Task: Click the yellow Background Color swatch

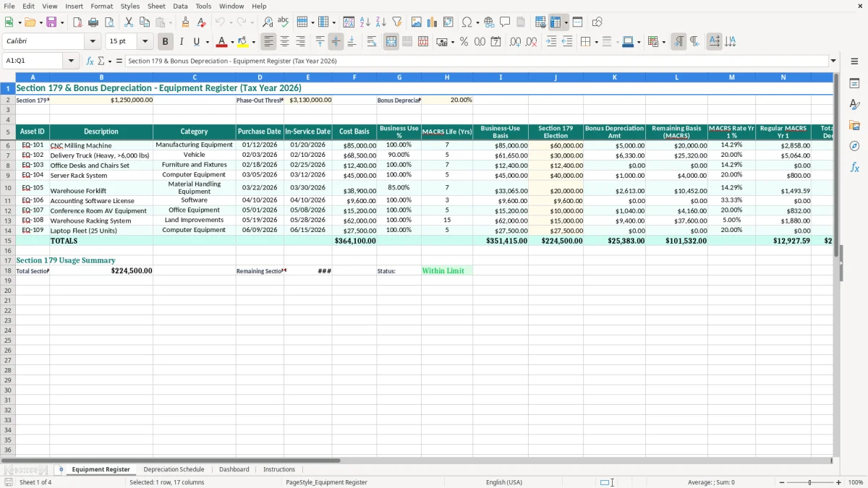Action: [x=243, y=42]
